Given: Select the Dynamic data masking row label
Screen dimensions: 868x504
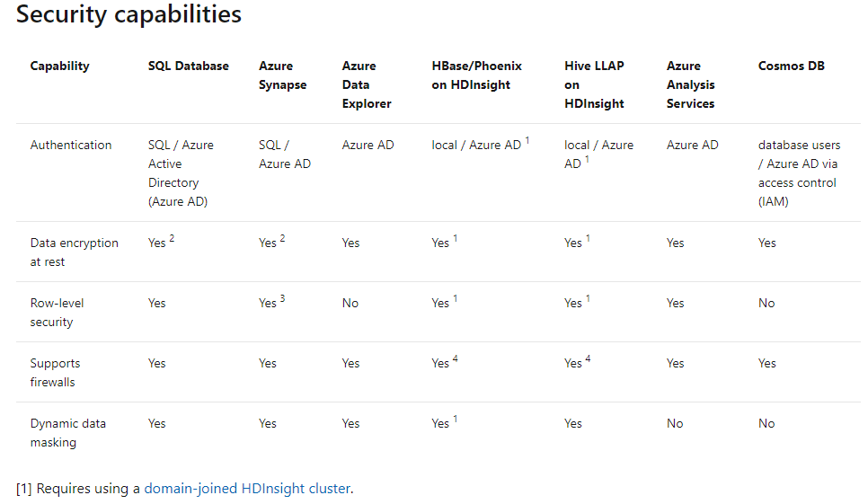Looking at the screenshot, I should (68, 433).
